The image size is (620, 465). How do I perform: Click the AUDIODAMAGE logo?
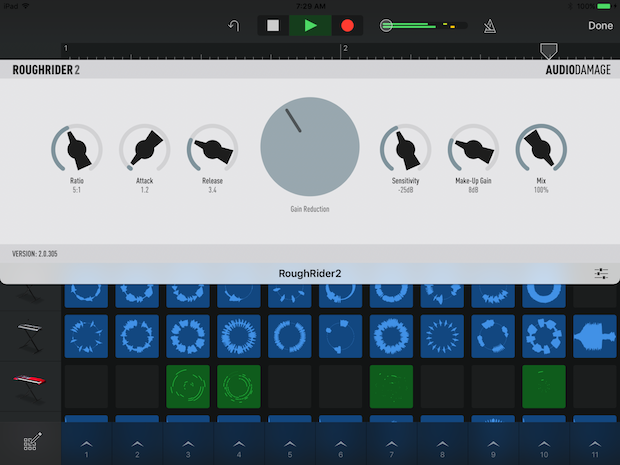[578, 70]
